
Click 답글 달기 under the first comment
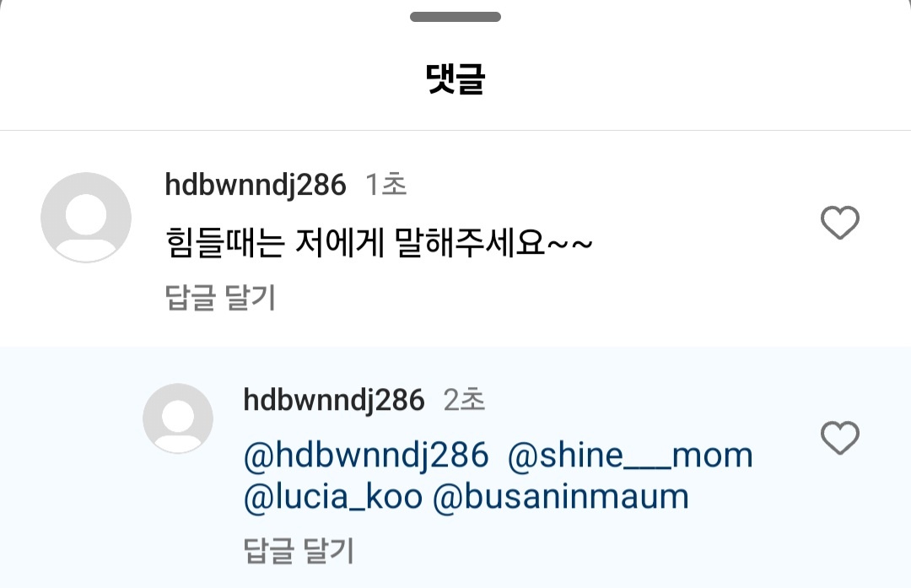[x=220, y=298]
